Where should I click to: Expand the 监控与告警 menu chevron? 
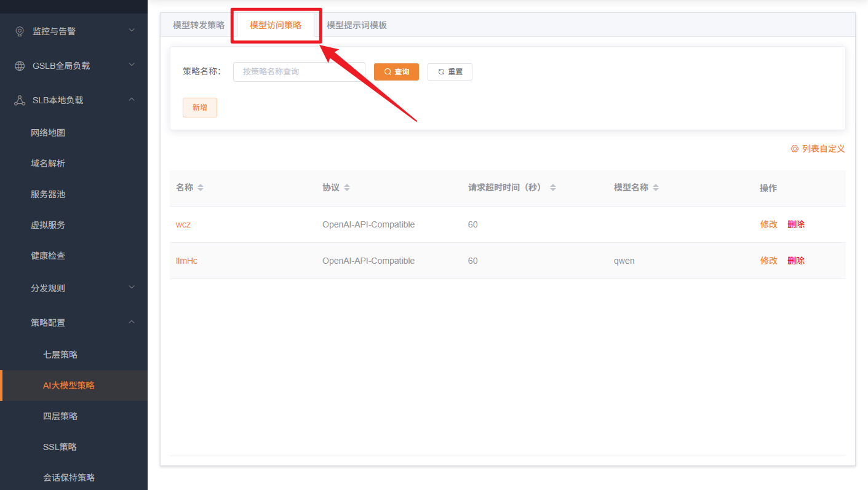(x=132, y=30)
